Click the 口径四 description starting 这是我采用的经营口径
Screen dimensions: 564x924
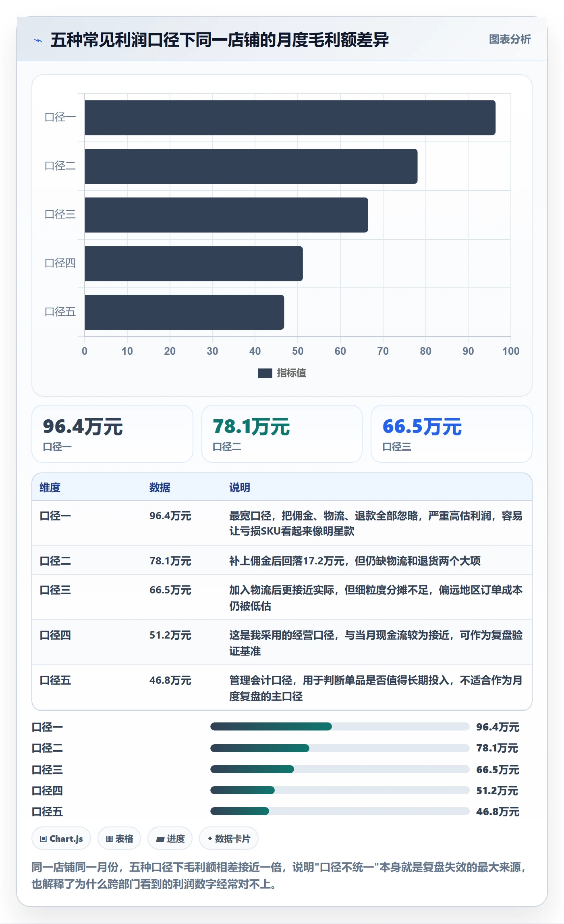[376, 643]
